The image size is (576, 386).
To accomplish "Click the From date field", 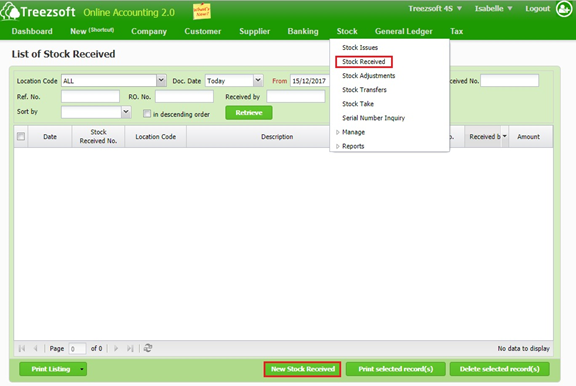I will [310, 80].
